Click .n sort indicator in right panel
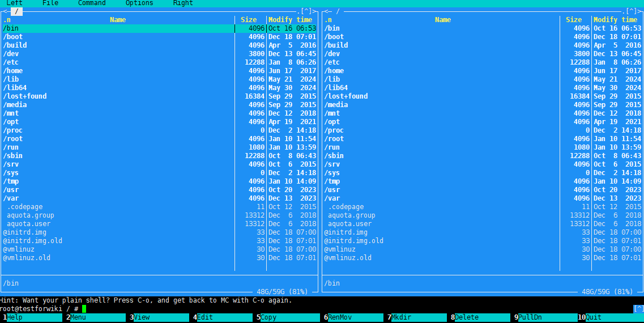This screenshot has height=323, width=644. (328, 20)
